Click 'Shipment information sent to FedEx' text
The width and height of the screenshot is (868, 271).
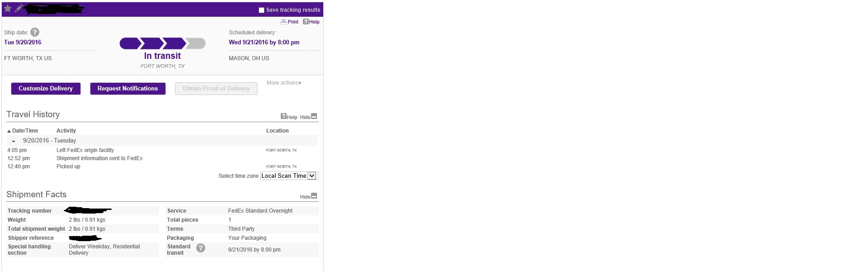click(99, 158)
